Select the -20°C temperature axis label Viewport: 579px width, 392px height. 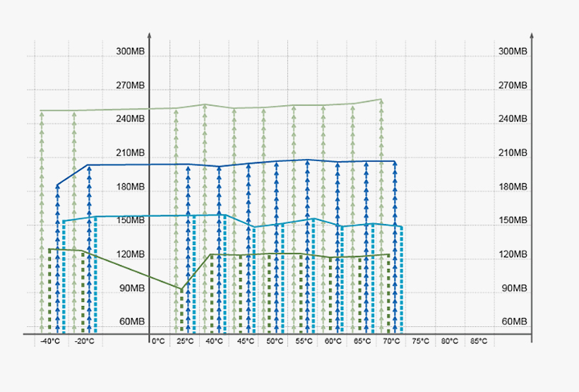(x=85, y=341)
